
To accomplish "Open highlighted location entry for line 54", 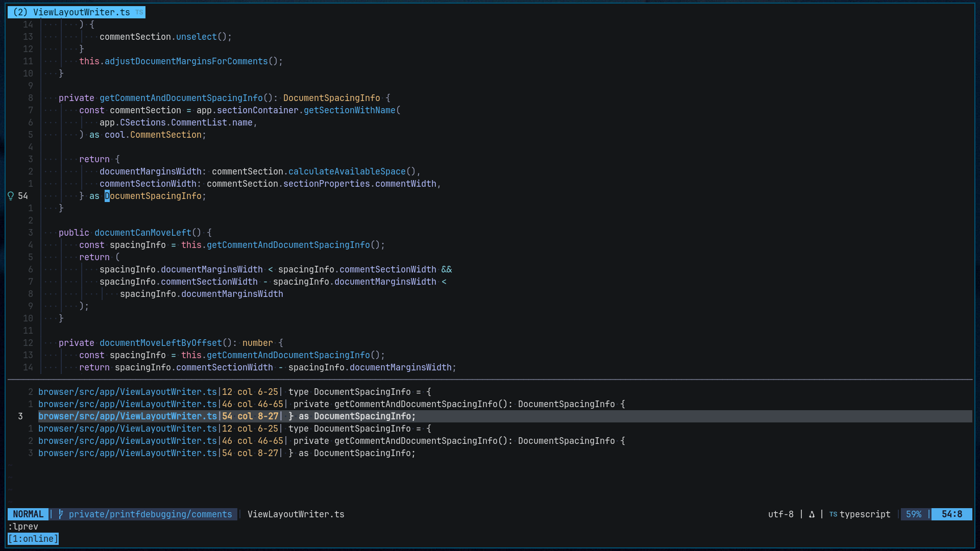I will click(227, 416).
